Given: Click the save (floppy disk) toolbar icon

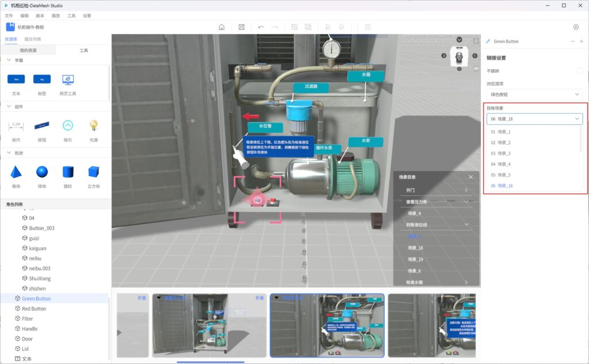Looking at the screenshot, I should point(242,27).
